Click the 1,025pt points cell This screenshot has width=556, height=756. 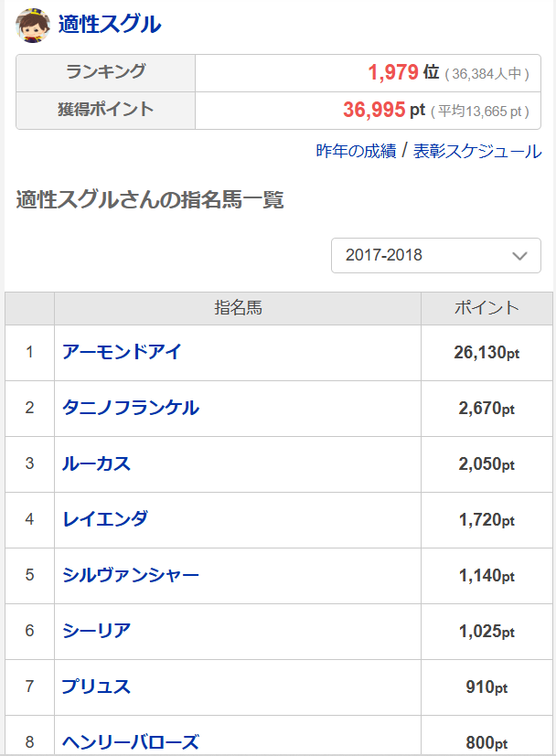tap(486, 631)
